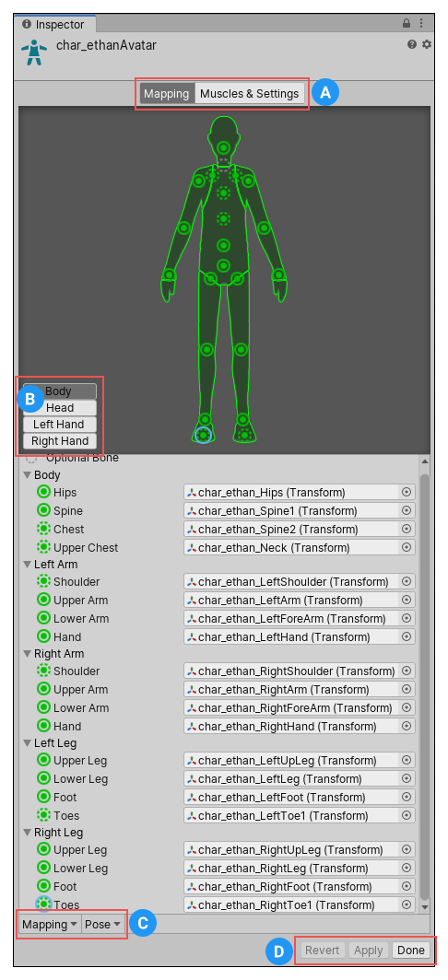
Task: Switch to the Muscles & Settings tab
Action: tap(250, 94)
